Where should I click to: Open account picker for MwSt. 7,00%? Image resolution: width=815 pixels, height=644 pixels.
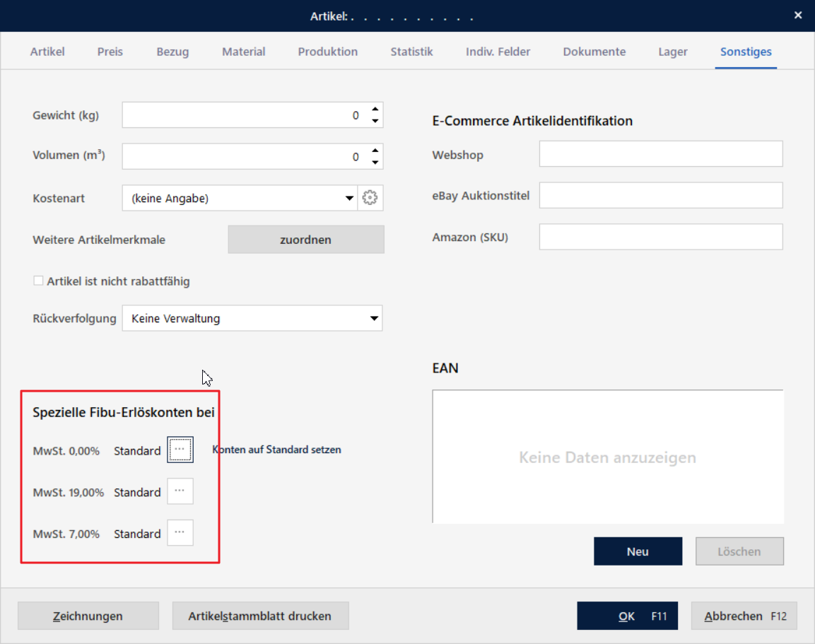point(180,533)
